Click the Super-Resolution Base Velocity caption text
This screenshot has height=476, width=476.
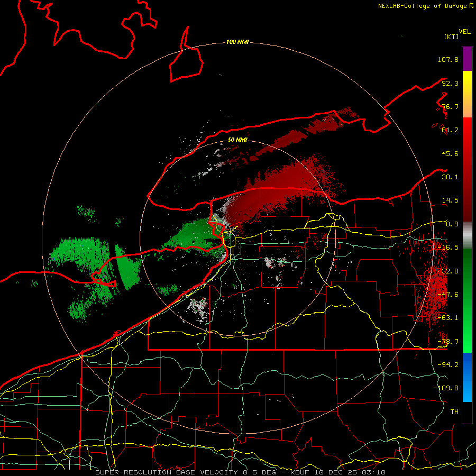pos(240,472)
